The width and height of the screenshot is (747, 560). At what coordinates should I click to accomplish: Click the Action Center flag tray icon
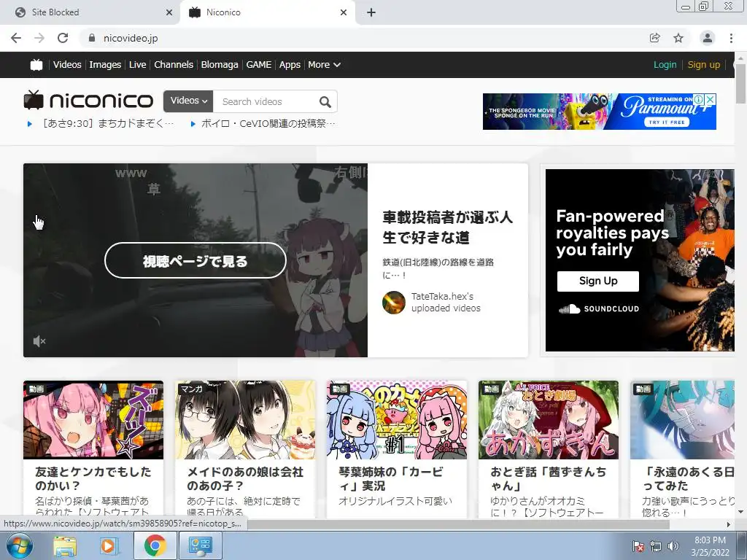638,546
